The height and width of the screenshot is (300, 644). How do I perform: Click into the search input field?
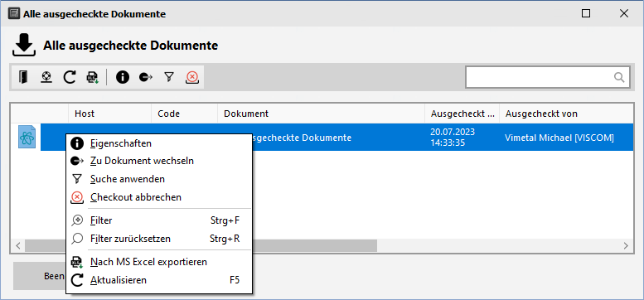540,77
